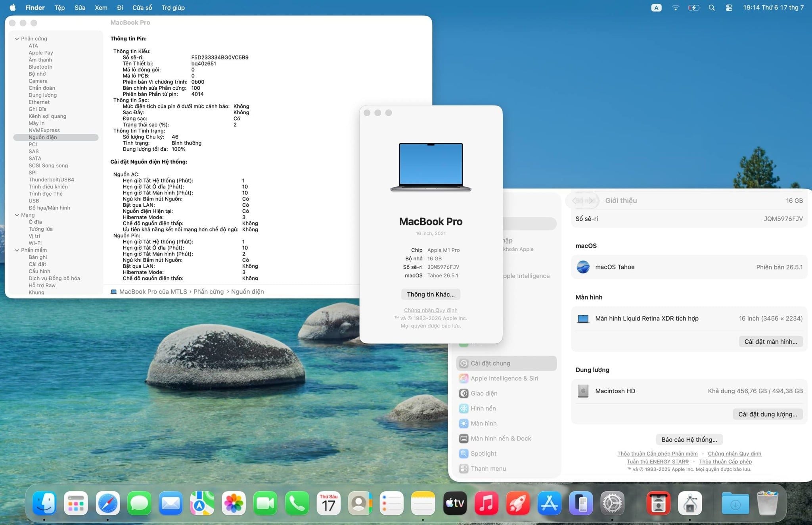Screen dimensions: 812x525
Task: Open the App Store from the Dock
Action: [549, 503]
